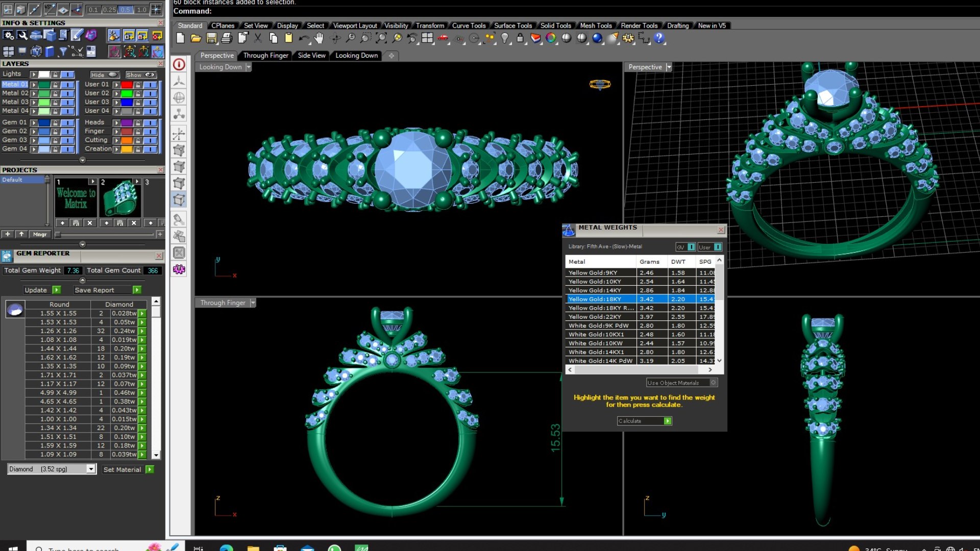
Task: Click the blue render sphere icon
Action: coord(597,38)
